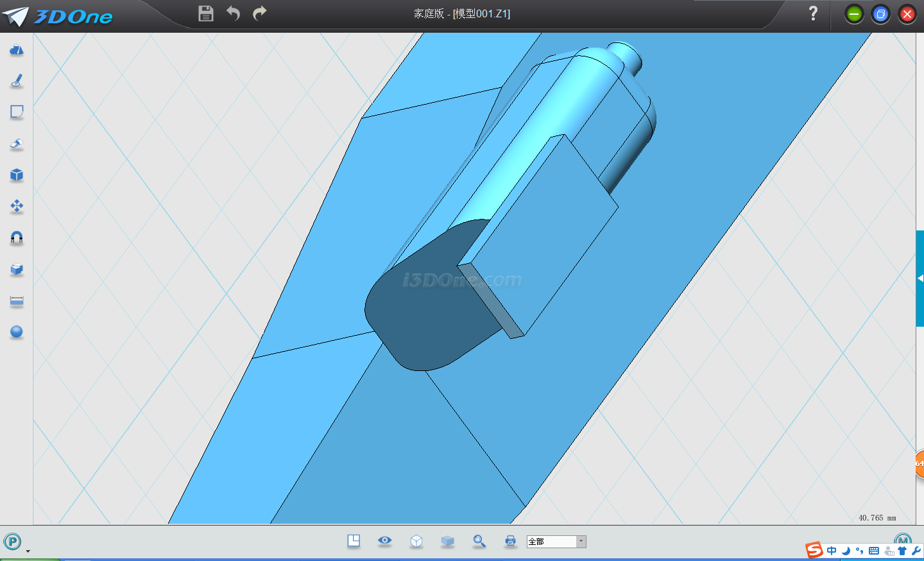Activate the magnet snap tool
Screen dimensions: 924x561
[x=17, y=238]
